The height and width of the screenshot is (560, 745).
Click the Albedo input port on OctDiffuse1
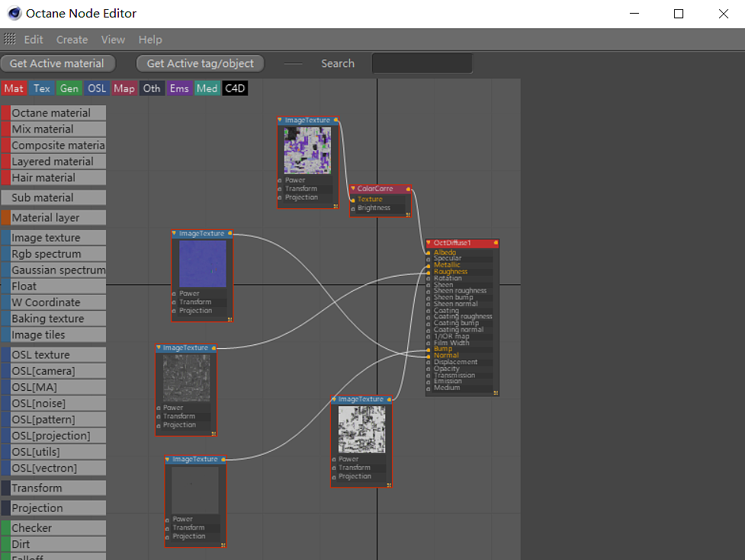click(x=428, y=253)
